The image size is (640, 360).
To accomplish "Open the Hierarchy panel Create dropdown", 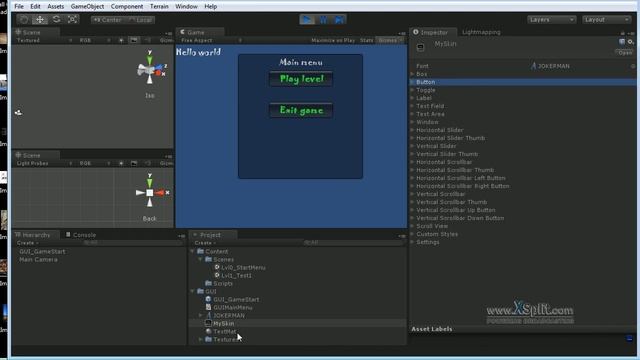I will click(x=27, y=243).
